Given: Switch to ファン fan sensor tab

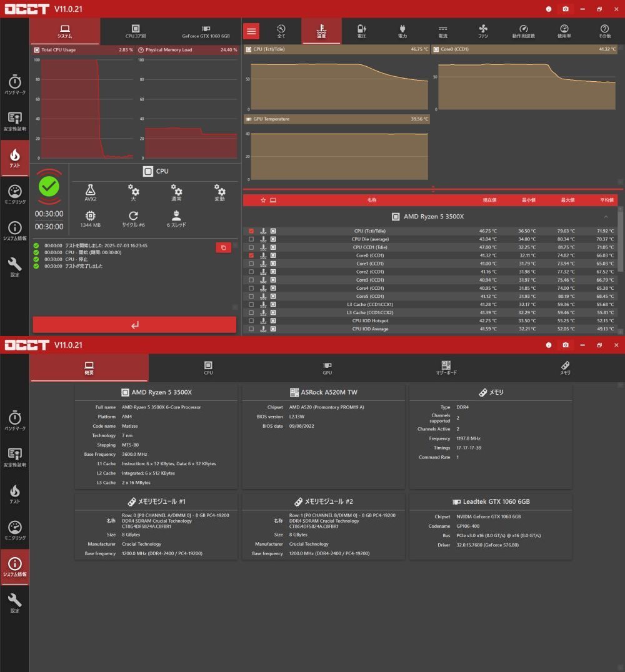Looking at the screenshot, I should click(x=483, y=31).
